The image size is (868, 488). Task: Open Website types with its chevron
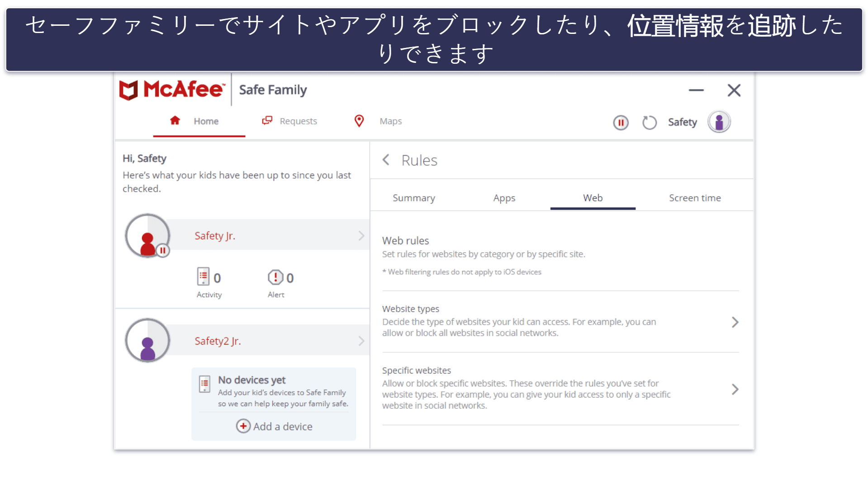coord(735,322)
